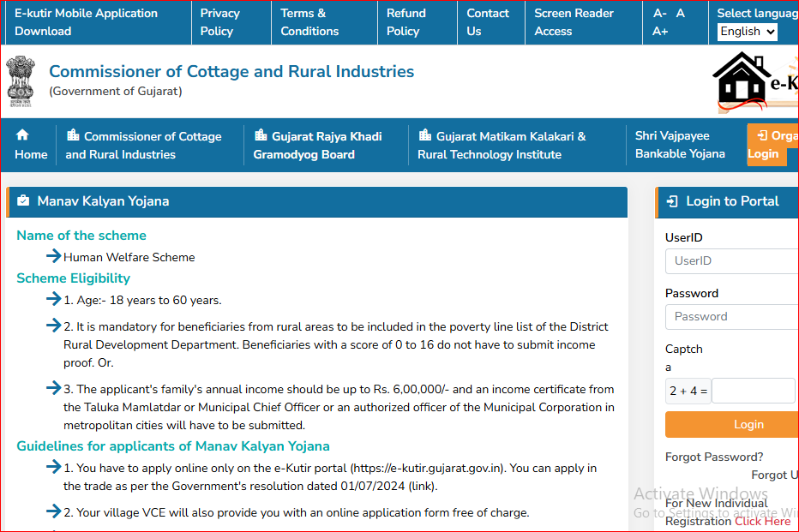The width and height of the screenshot is (799, 532).
Task: Click the captcha equation 2 + 4 =
Action: point(688,391)
